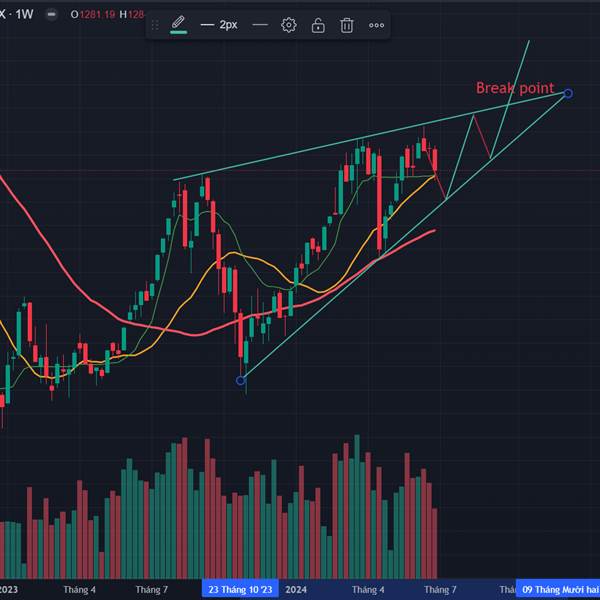The image size is (600, 600).
Task: Click the 2024 time axis label
Action: (x=296, y=590)
